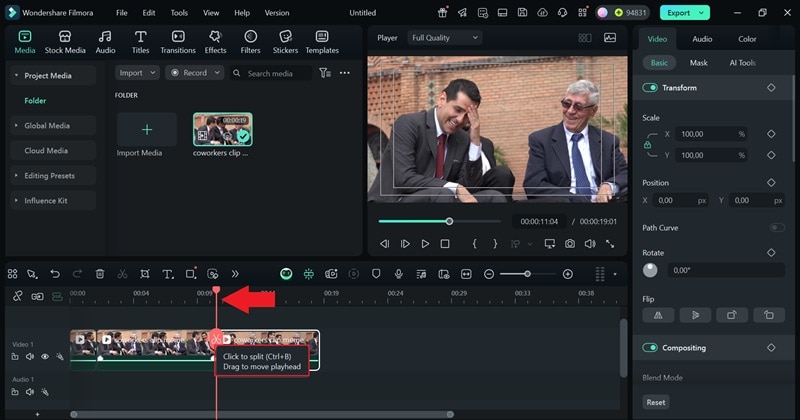Toggle the scale aspect ratio lock
Screen dimensions: 800x420
click(647, 145)
